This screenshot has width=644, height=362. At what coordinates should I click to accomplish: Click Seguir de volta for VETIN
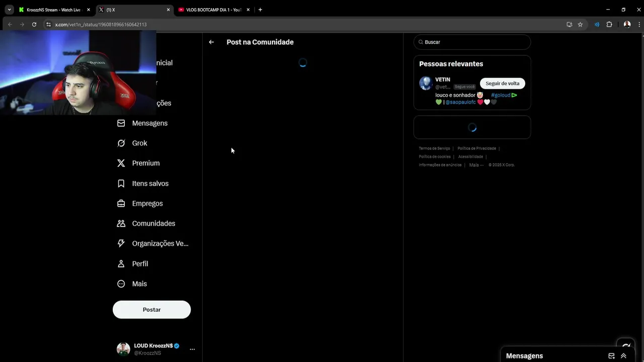click(502, 83)
